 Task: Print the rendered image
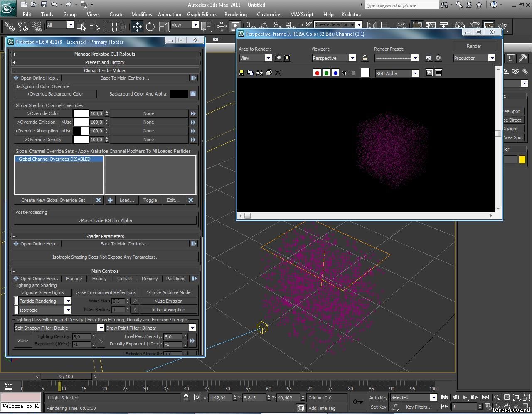coord(268,73)
